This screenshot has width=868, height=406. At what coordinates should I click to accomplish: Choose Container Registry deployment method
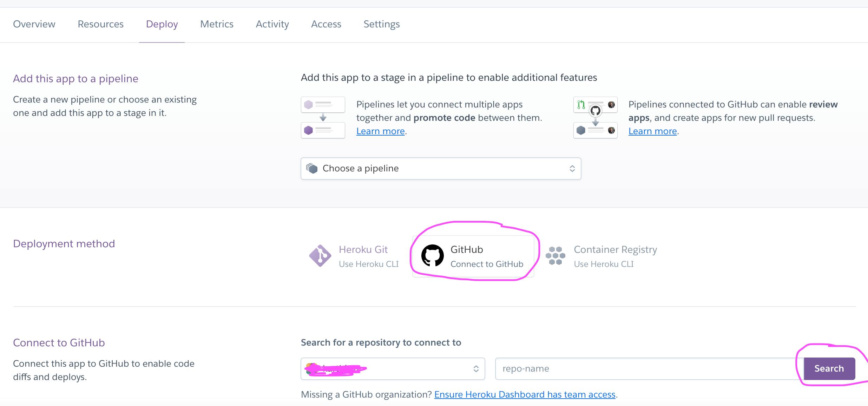pos(602,256)
